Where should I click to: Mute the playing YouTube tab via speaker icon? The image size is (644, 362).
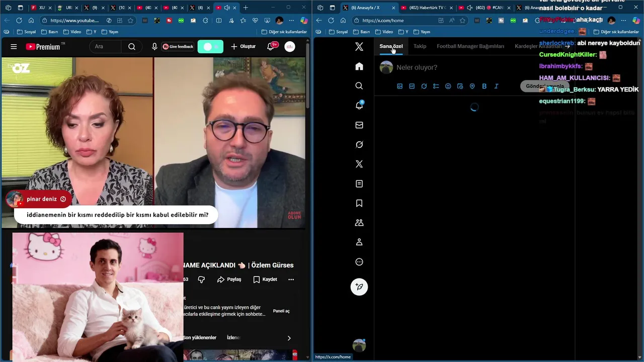(x=227, y=8)
